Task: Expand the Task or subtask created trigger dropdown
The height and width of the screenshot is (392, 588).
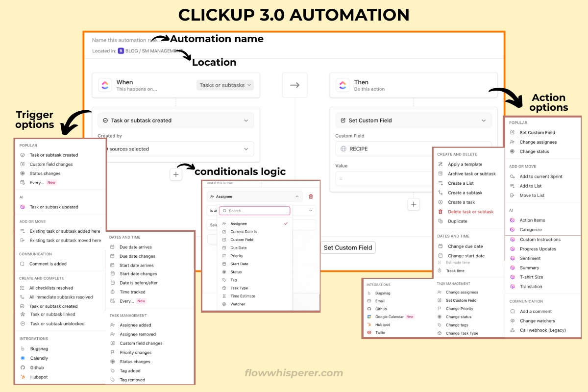Action: (176, 121)
